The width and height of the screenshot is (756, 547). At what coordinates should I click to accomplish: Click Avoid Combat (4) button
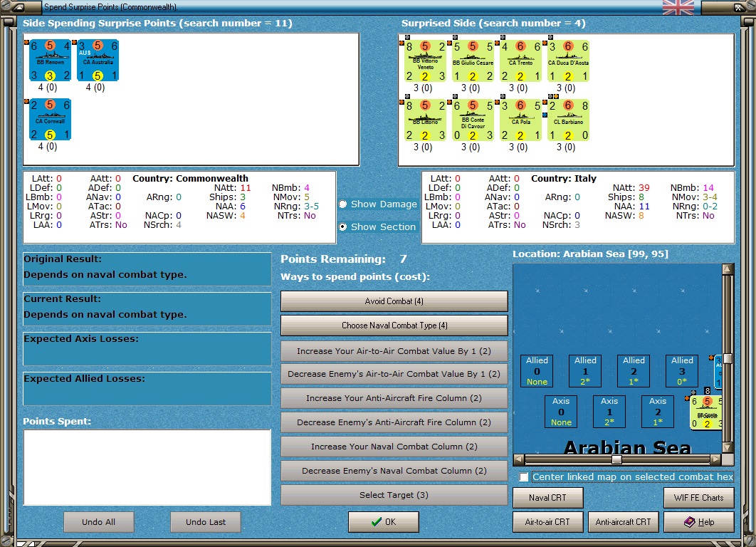click(394, 301)
